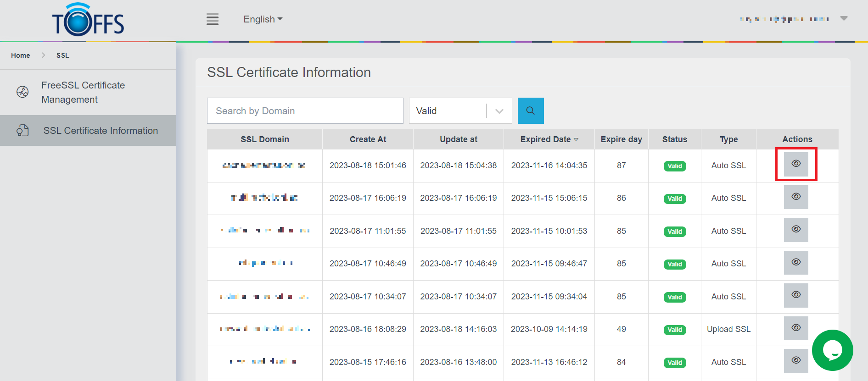Expand the Valid status filter dropdown
The width and height of the screenshot is (868, 381).
[x=499, y=111]
